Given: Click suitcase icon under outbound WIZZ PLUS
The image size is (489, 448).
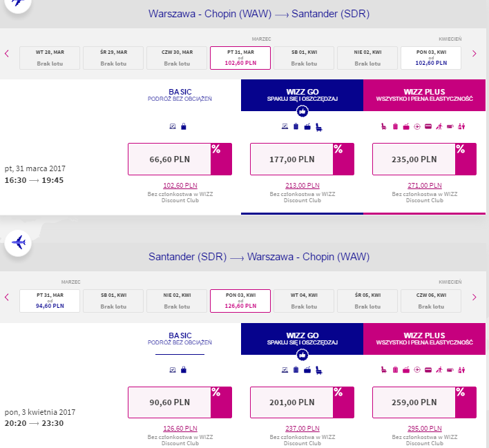Looking at the screenshot, I should tap(395, 126).
